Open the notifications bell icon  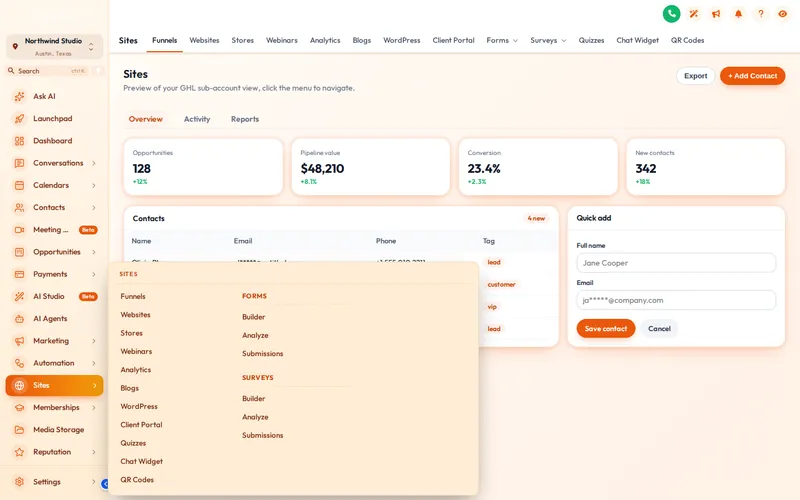coord(738,14)
